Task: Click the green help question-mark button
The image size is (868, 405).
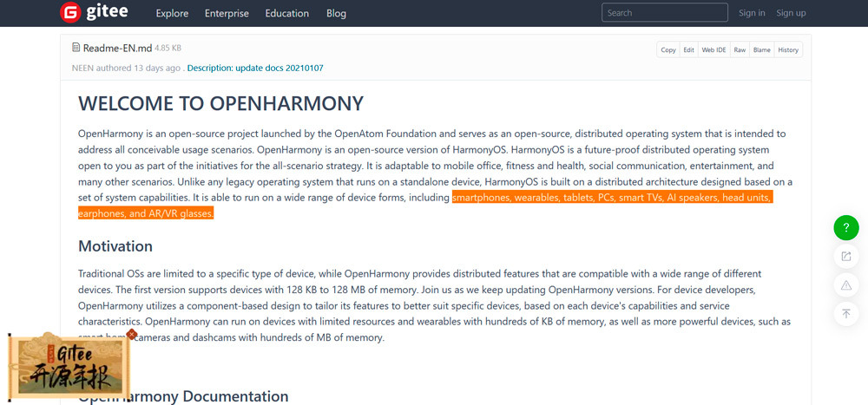Action: pos(846,228)
